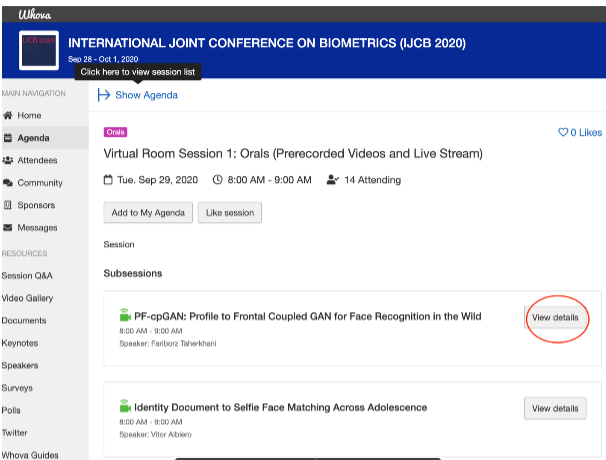This screenshot has height=460, width=606.
Task: Open PF-cpGAN Profile to Frontal subsession title
Action: (308, 317)
